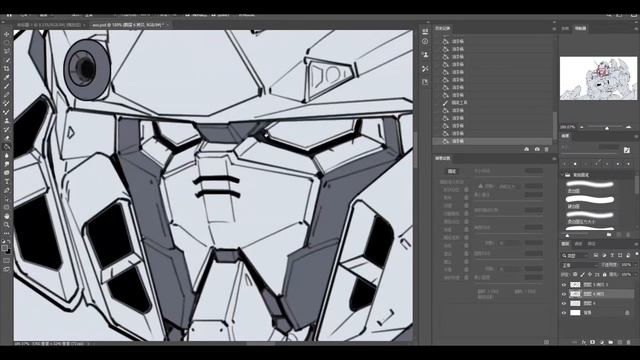Create new group folder icon in Layers
Screen dimensions: 640x360
click(x=611, y=342)
